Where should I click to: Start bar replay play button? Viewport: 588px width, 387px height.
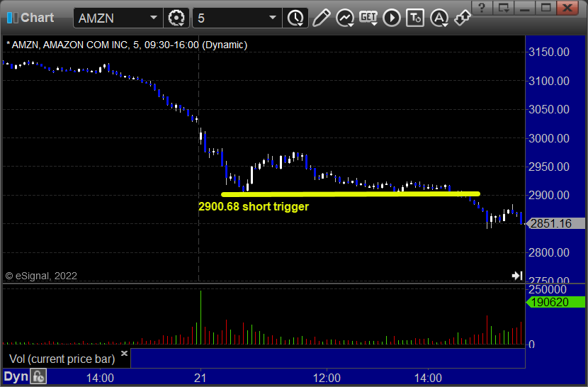click(x=392, y=18)
